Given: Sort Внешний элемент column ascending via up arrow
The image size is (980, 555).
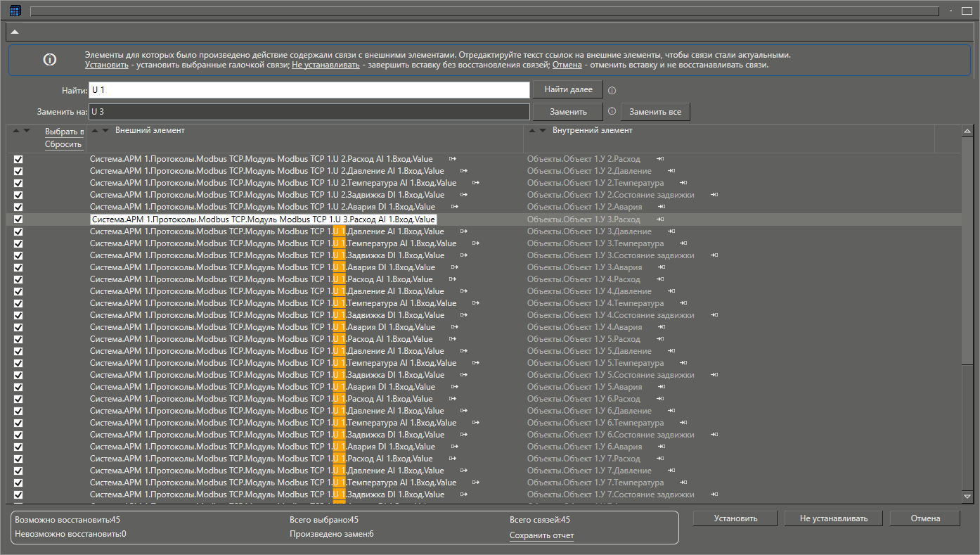Looking at the screenshot, I should (96, 130).
